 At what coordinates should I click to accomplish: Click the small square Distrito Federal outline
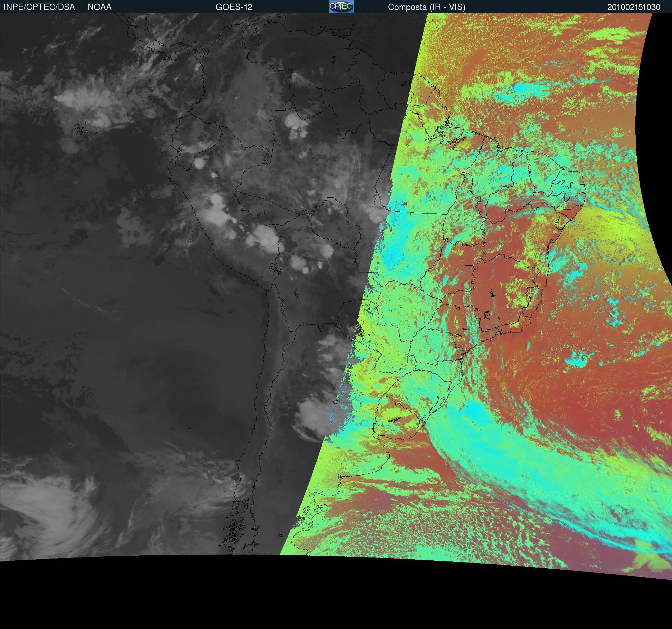point(469,267)
